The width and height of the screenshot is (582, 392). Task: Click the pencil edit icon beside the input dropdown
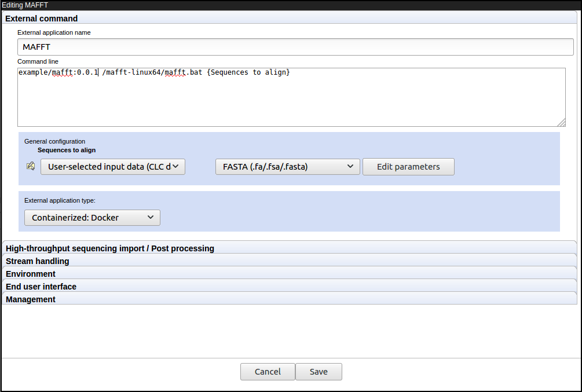(30, 166)
